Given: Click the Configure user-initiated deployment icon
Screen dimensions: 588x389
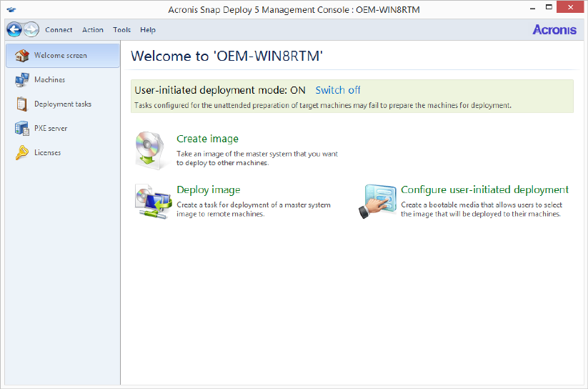Looking at the screenshot, I should (x=377, y=201).
